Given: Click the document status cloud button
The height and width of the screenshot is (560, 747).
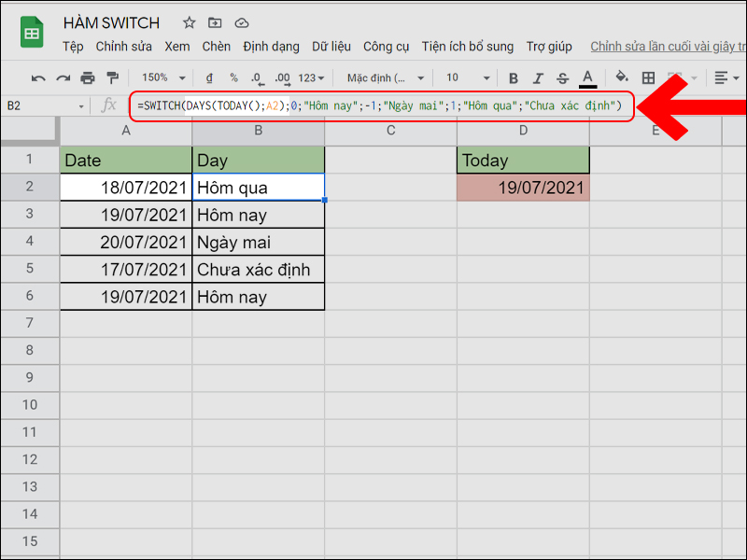Looking at the screenshot, I should (x=242, y=22).
